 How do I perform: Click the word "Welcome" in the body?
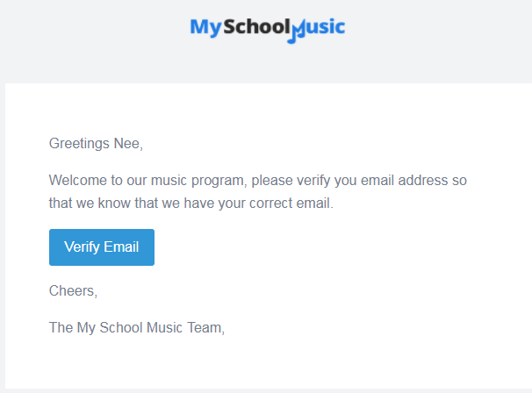coord(78,180)
